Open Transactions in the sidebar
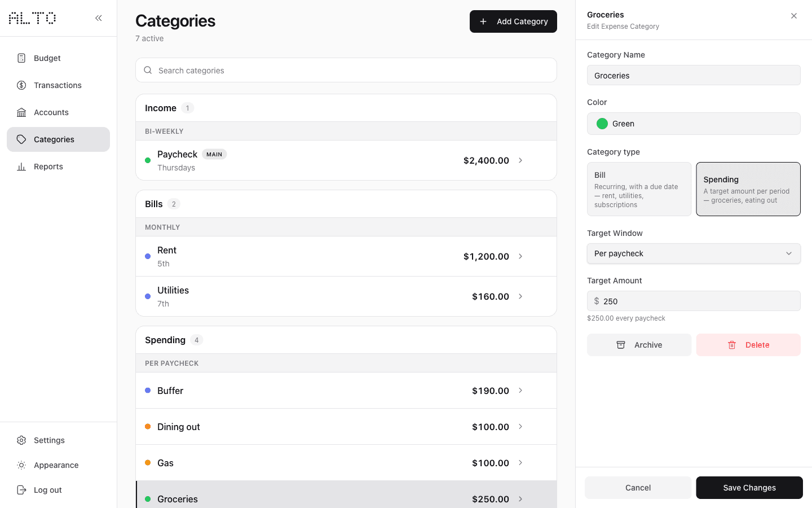This screenshot has width=812, height=508. click(x=58, y=85)
